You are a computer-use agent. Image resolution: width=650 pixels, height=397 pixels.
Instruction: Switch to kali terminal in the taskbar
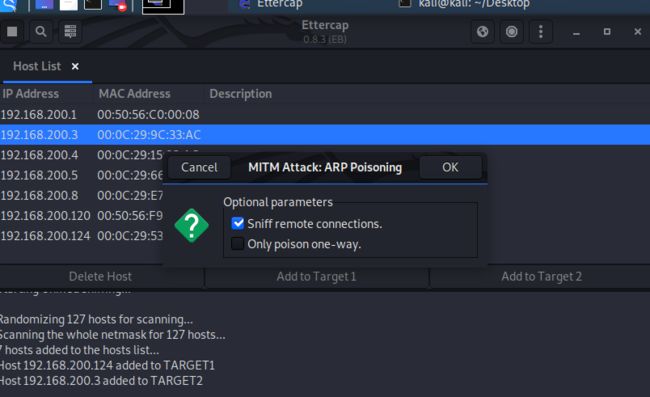465,4
